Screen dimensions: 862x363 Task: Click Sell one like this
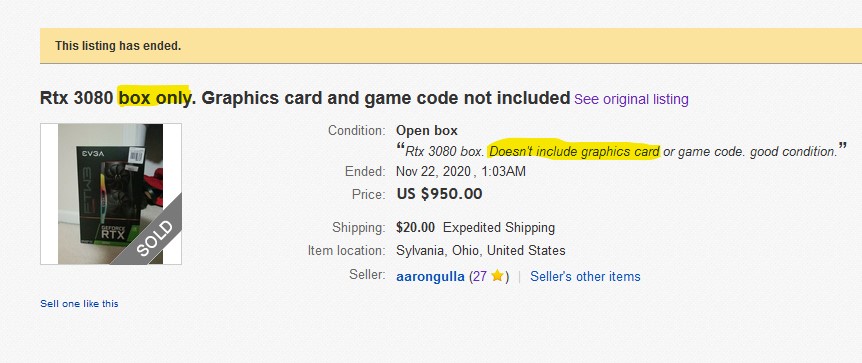click(x=79, y=304)
